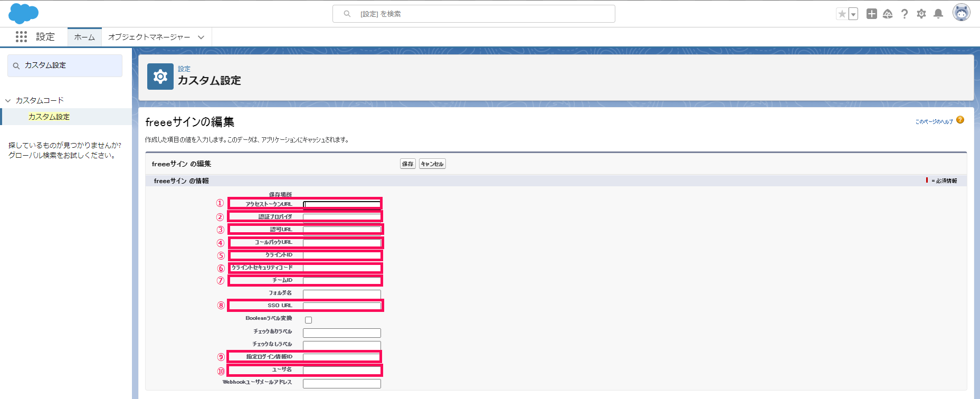Open the setup gear icon in header

point(921,14)
